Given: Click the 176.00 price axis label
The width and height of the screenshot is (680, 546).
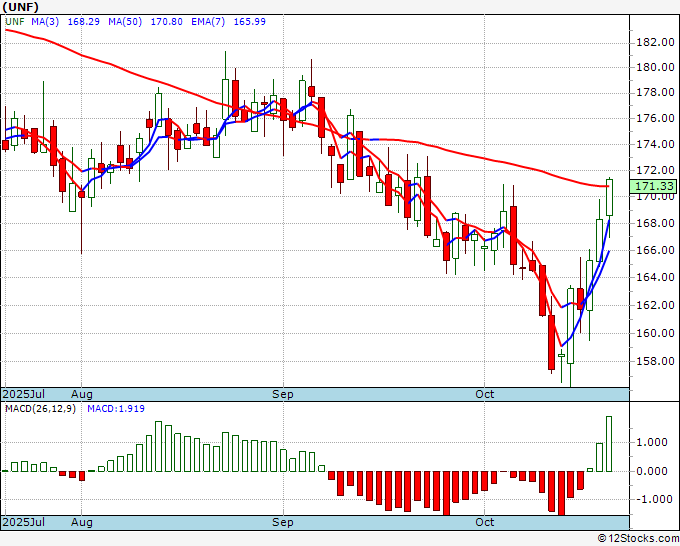Looking at the screenshot, I should pos(655,118).
